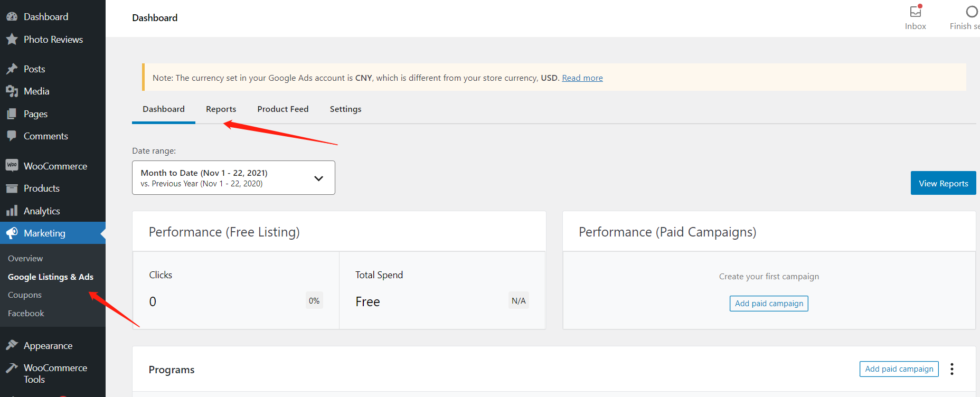Open the Facebook submenu item
The width and height of the screenshot is (980, 397).
(x=26, y=314)
